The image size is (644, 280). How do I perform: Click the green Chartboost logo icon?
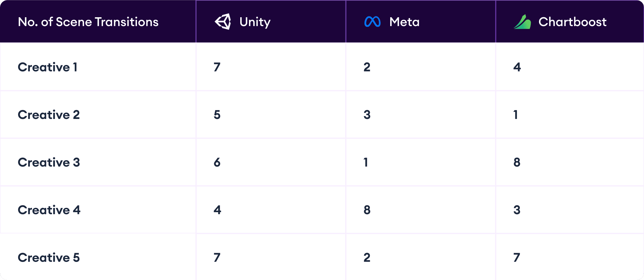click(522, 22)
